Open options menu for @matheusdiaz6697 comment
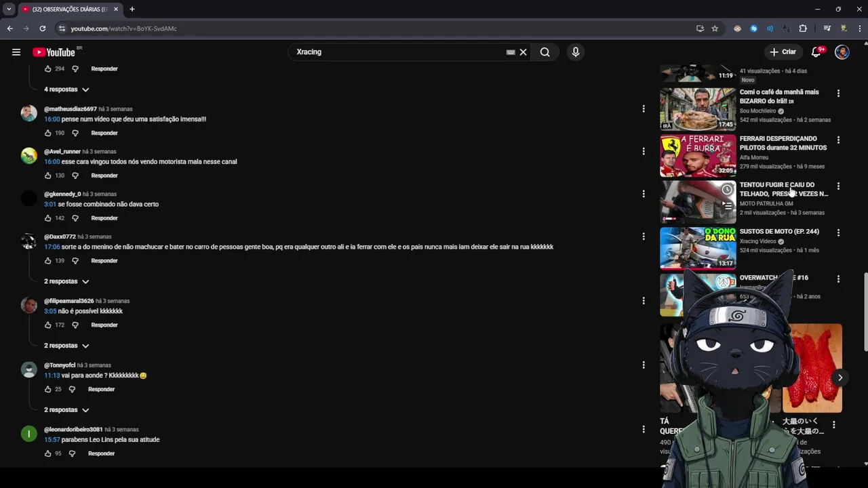868x488 pixels. click(644, 109)
